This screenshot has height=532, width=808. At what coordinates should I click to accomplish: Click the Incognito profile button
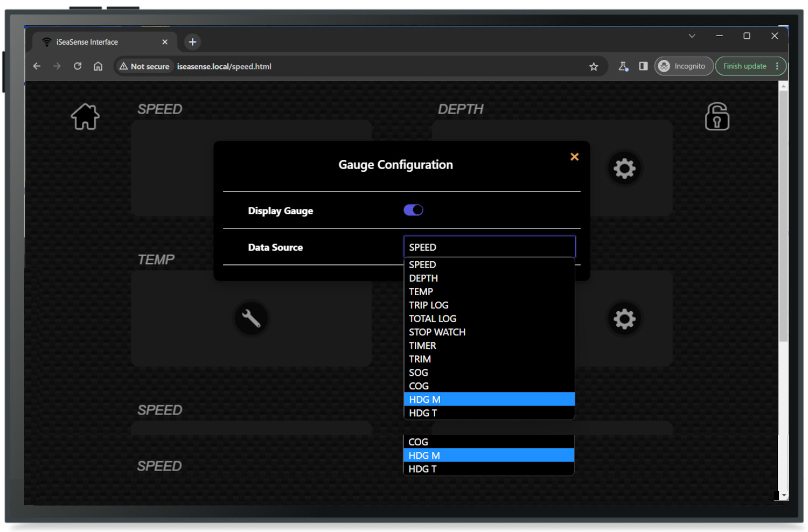pos(683,66)
